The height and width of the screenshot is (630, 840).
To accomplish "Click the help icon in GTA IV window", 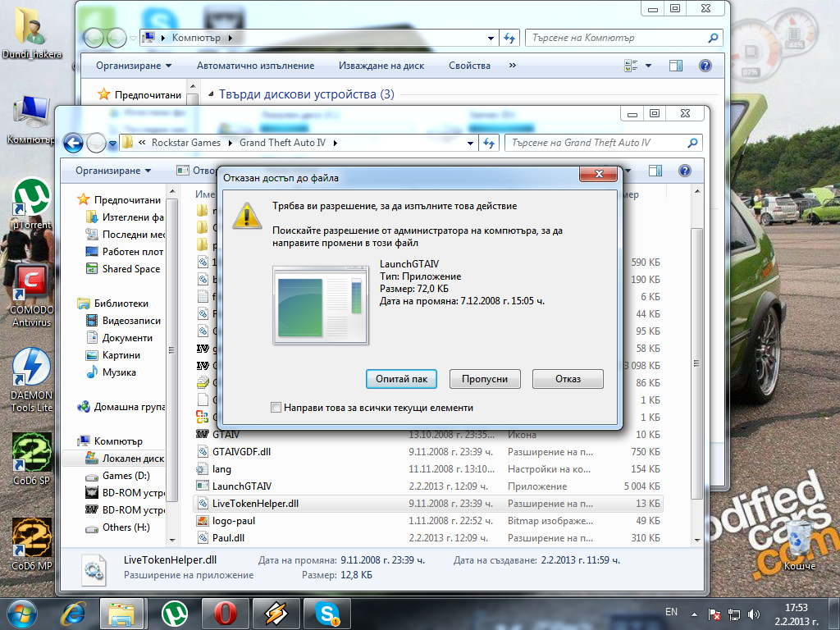I will (x=684, y=171).
